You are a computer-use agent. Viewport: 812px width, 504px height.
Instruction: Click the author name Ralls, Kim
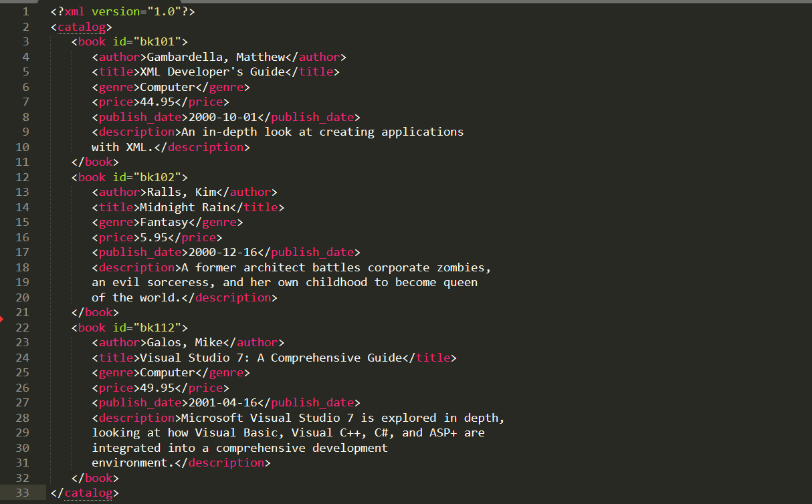[181, 192]
